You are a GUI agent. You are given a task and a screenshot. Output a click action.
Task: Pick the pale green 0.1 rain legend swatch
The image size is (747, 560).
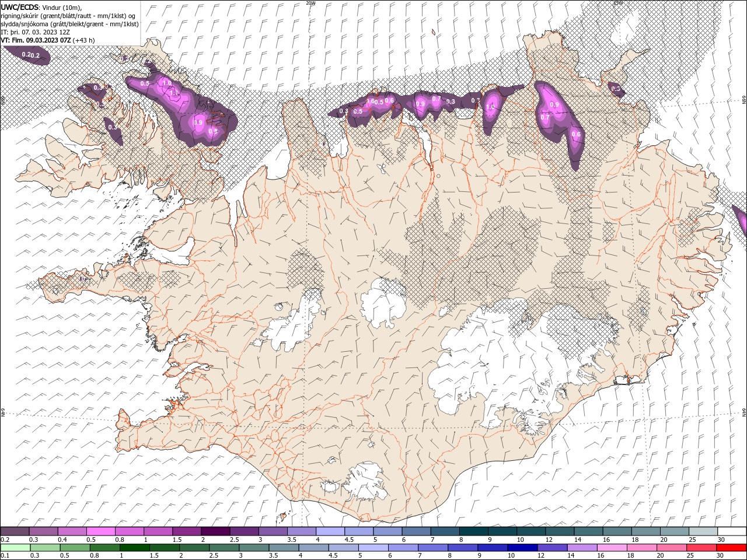[15, 548]
